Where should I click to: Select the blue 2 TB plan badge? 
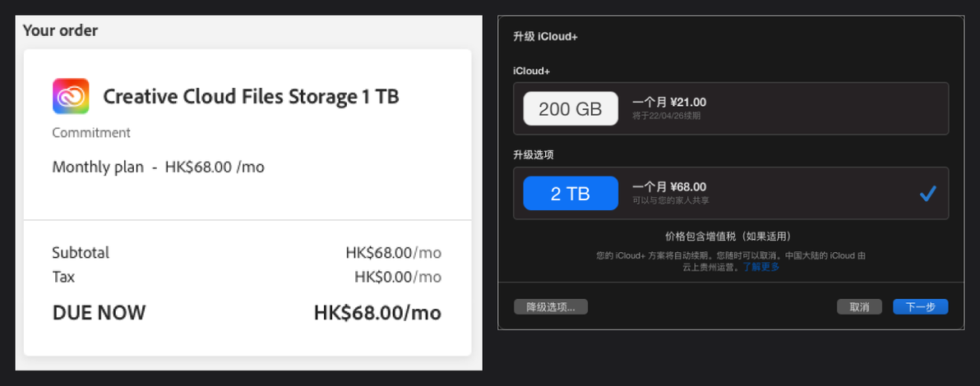click(x=571, y=194)
